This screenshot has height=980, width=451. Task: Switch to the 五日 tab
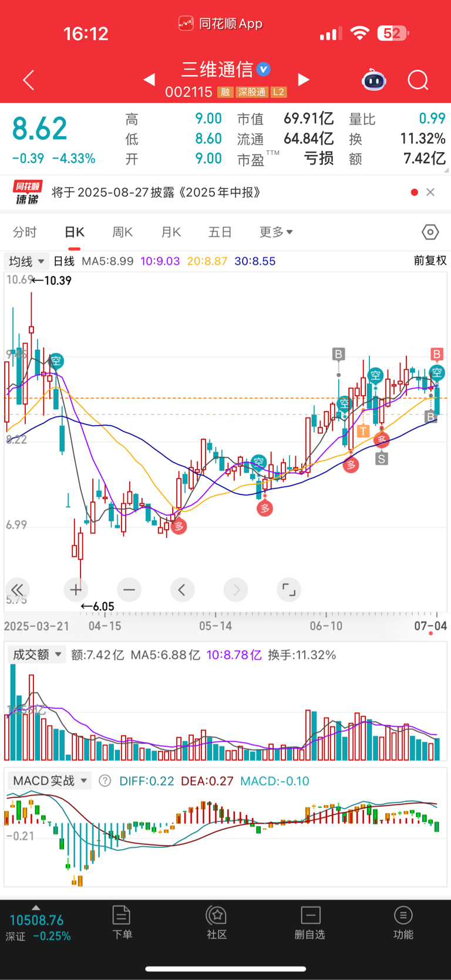click(x=220, y=233)
